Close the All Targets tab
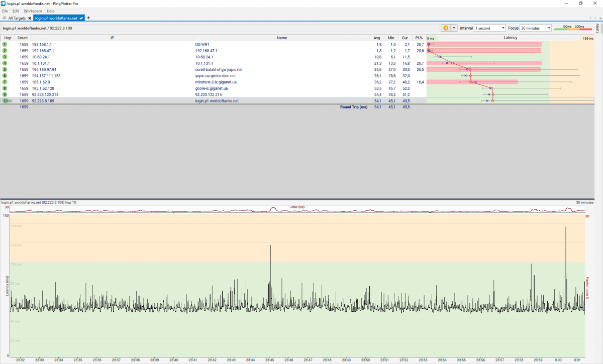The width and height of the screenshot is (603, 364). pos(30,18)
